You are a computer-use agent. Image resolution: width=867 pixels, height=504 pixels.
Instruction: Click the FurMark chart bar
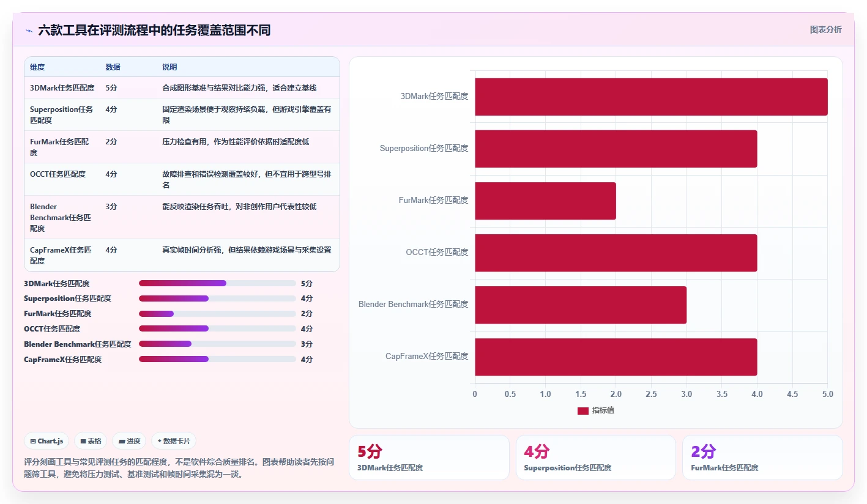(x=545, y=201)
